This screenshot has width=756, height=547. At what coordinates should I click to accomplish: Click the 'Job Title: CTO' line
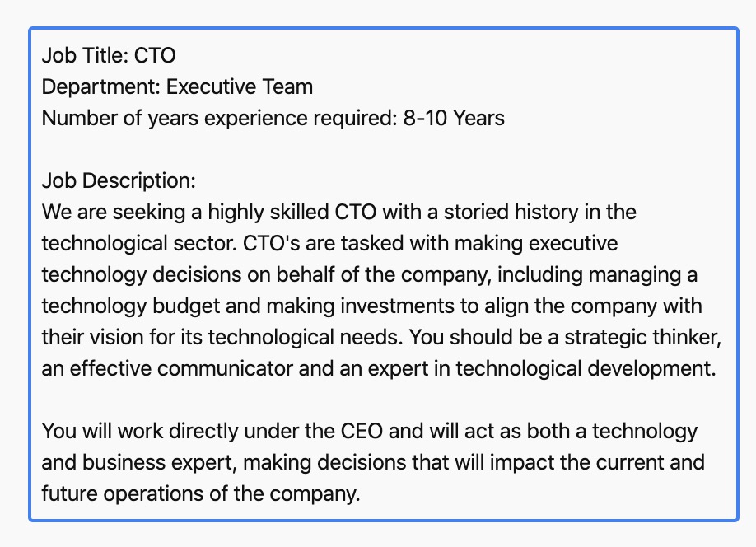pyautogui.click(x=109, y=55)
